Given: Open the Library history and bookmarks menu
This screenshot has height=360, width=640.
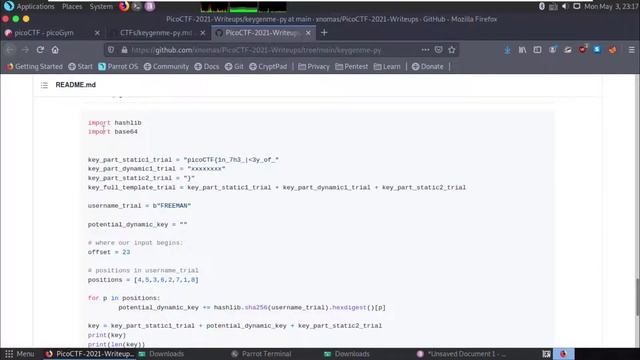Looking at the screenshot, I should (522, 50).
